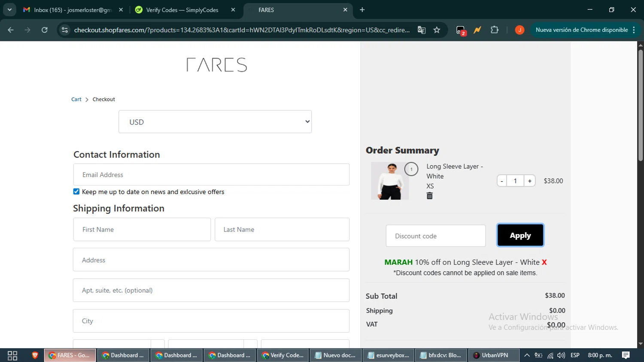This screenshot has height=362, width=644.
Task: Close the FARES tab
Action: point(345,10)
